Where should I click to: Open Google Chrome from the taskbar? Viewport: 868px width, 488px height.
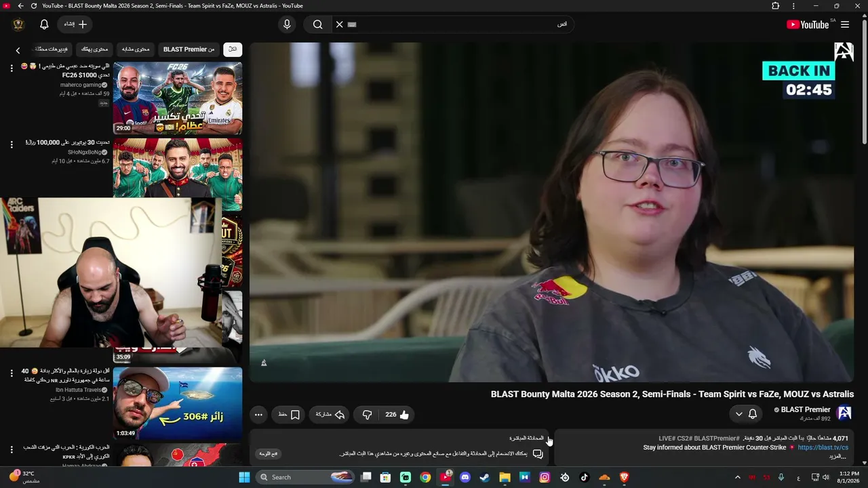425,477
